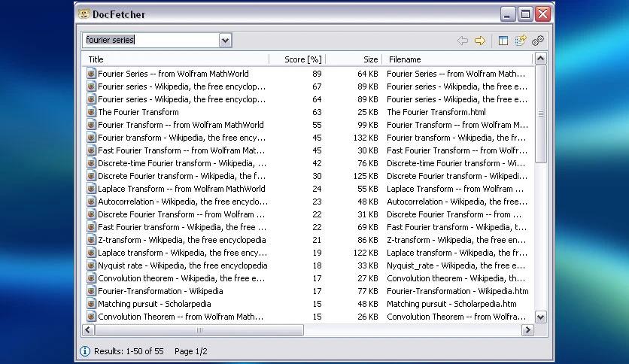The height and width of the screenshot is (364, 629).
Task: Open the index management notepad icon
Action: tap(521, 40)
